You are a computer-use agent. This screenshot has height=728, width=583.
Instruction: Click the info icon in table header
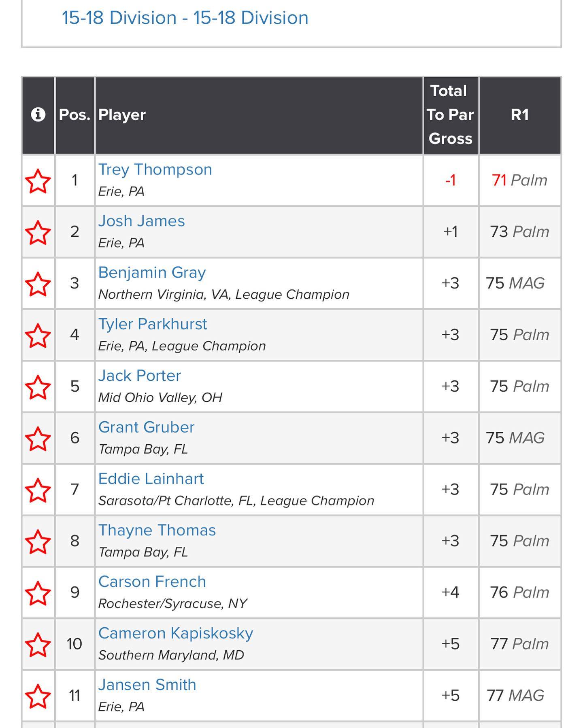[x=38, y=115]
